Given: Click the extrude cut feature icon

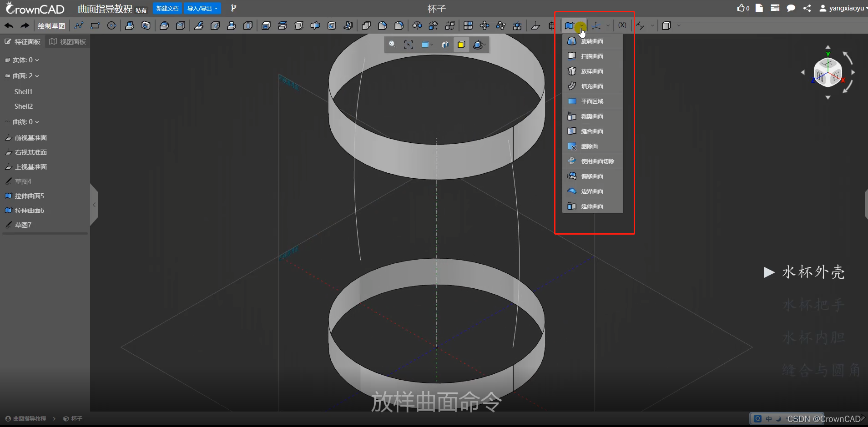Looking at the screenshot, I should click(146, 25).
